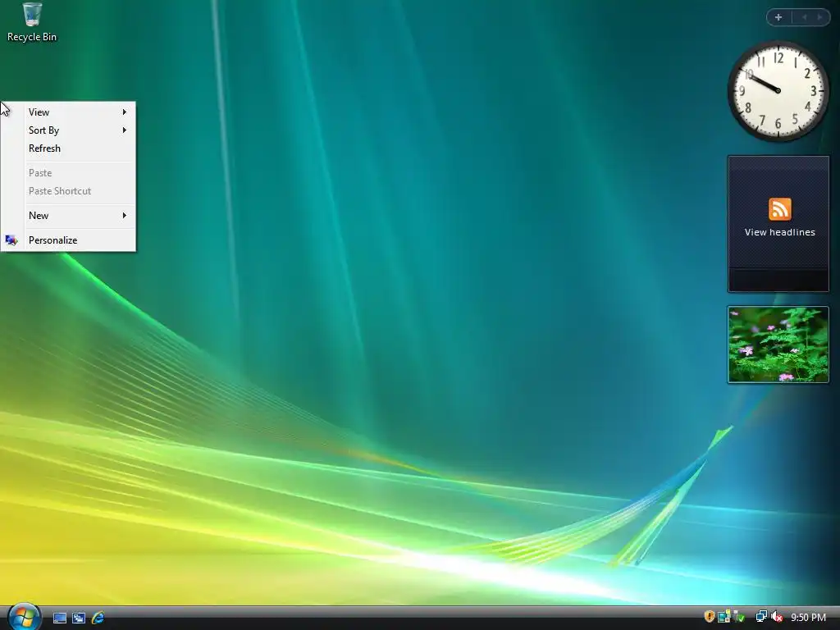Open the network connection tray icon
The image size is (840, 630).
point(761,617)
